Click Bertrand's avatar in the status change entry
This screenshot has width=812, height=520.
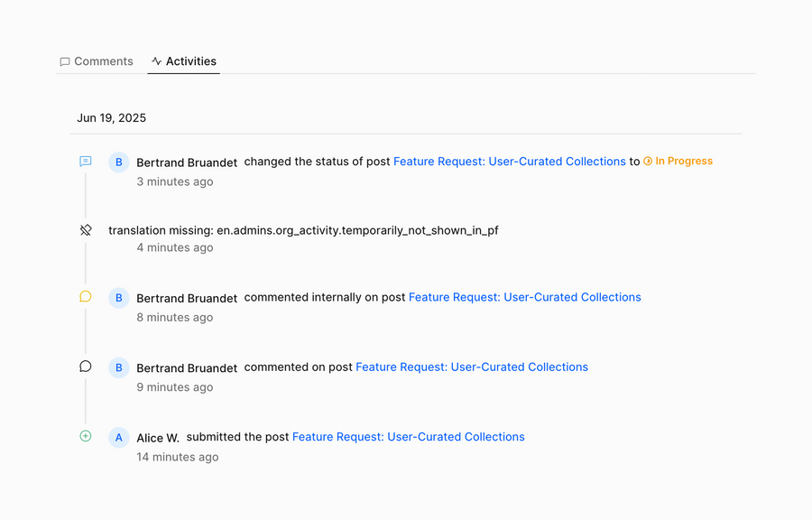pos(118,162)
